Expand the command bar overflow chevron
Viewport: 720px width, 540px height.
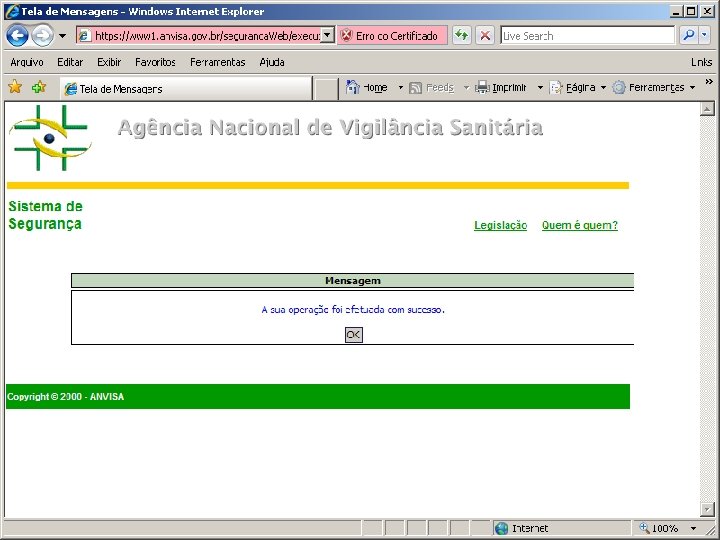[x=709, y=82]
